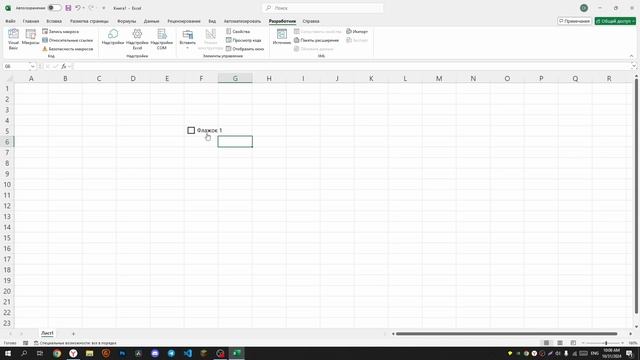Toggle the Автосохранение switch
640x360 pixels.
click(x=54, y=8)
